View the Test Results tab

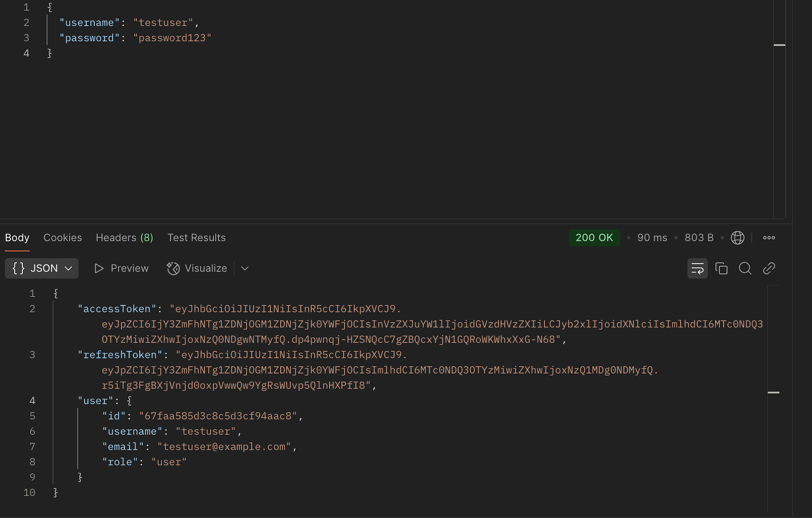[196, 238]
